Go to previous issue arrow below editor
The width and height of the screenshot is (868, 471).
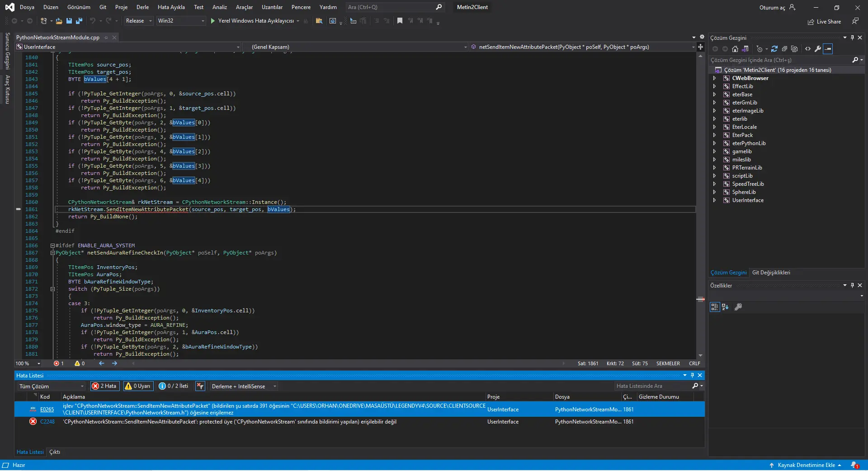coord(102,363)
